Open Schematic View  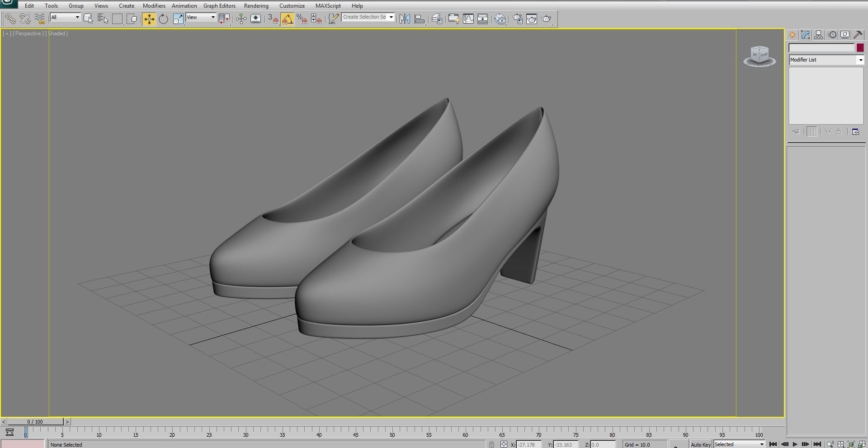tap(483, 19)
